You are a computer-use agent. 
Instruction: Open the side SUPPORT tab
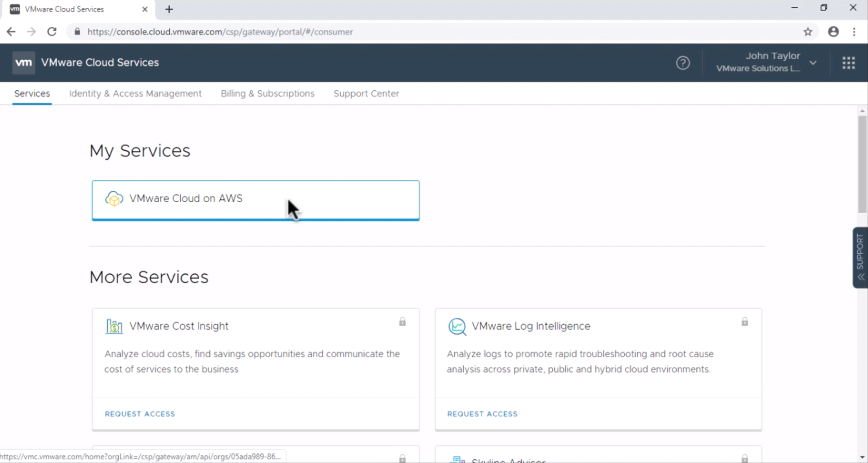860,257
